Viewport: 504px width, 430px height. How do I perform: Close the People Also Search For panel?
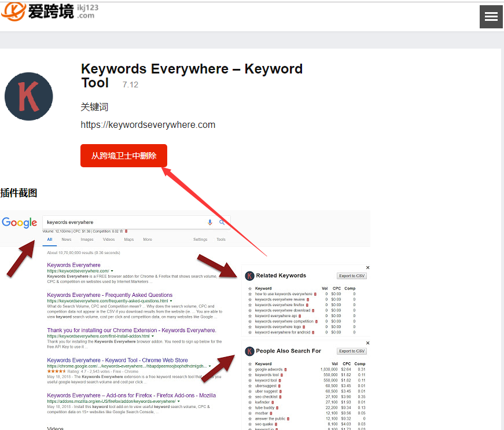367,343
